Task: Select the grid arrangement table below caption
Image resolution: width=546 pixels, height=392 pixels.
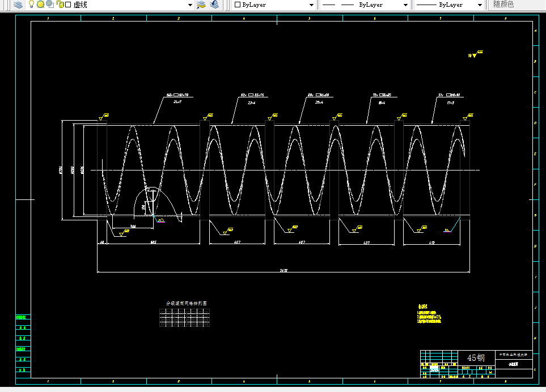Action: [185, 318]
